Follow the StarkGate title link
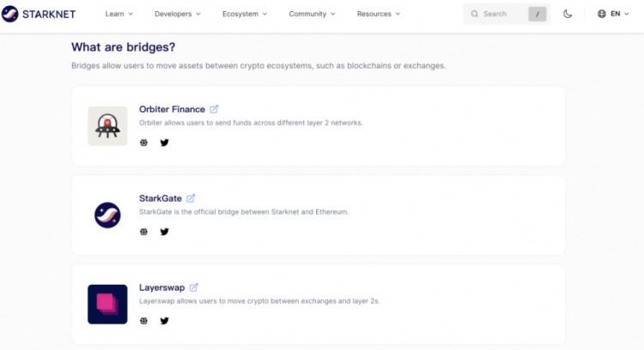The height and width of the screenshot is (350, 644). tap(161, 198)
